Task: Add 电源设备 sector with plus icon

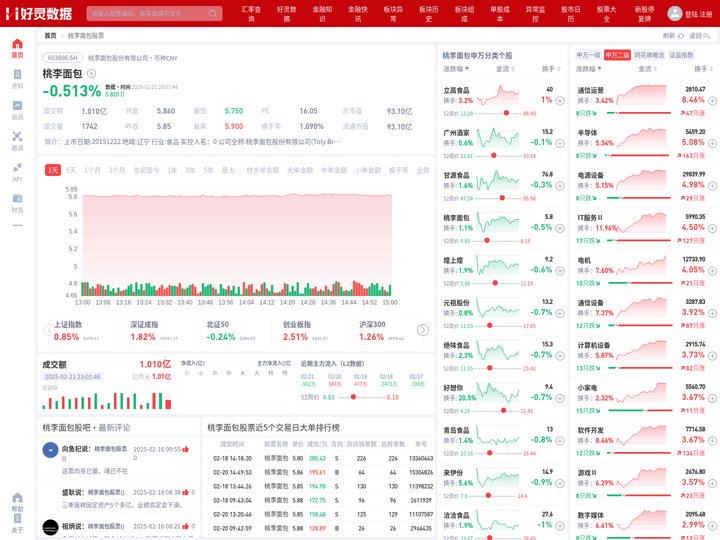Action: coord(712,186)
